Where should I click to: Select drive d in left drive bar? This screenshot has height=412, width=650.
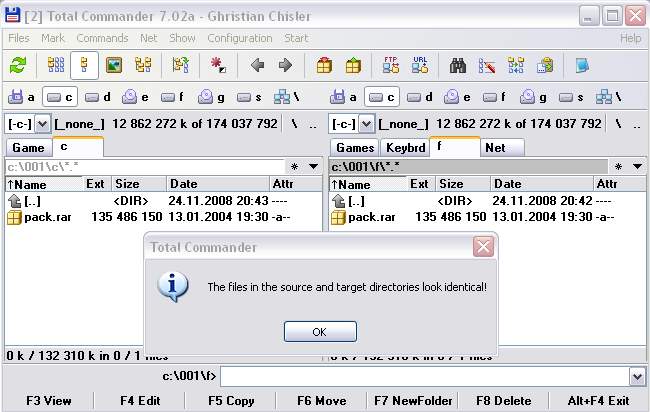pyautogui.click(x=98, y=97)
